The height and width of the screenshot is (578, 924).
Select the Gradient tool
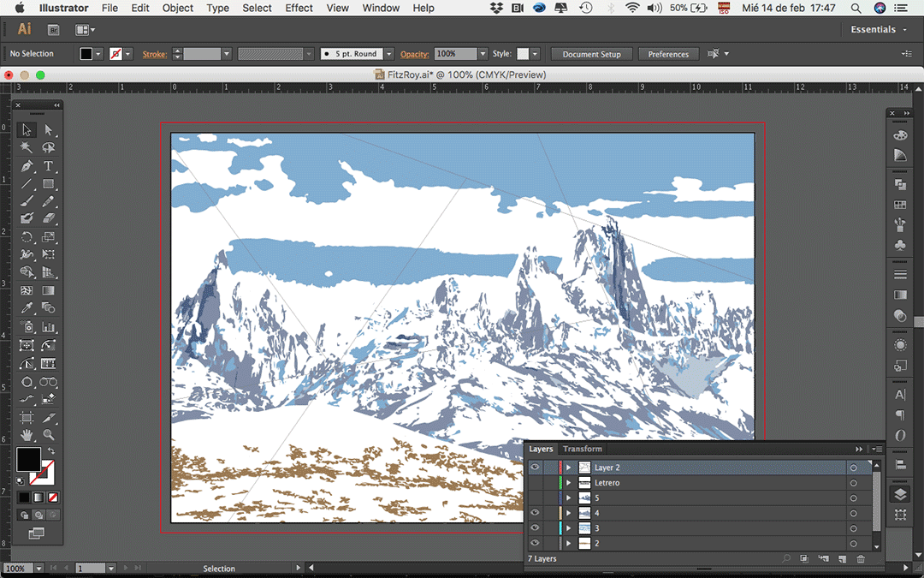[48, 290]
